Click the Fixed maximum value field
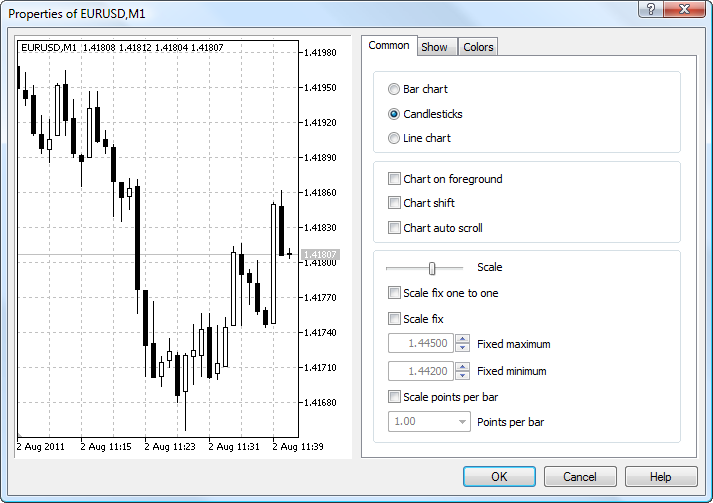713x503 pixels. pyautogui.click(x=421, y=344)
